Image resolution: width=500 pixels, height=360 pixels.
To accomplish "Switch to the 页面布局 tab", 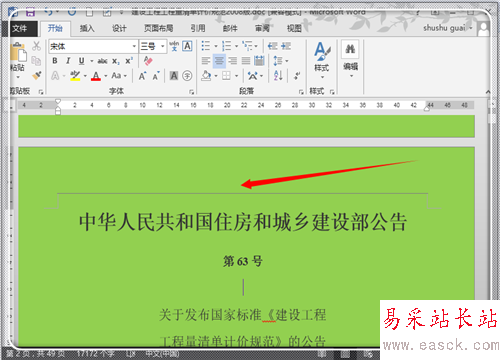I will click(158, 29).
